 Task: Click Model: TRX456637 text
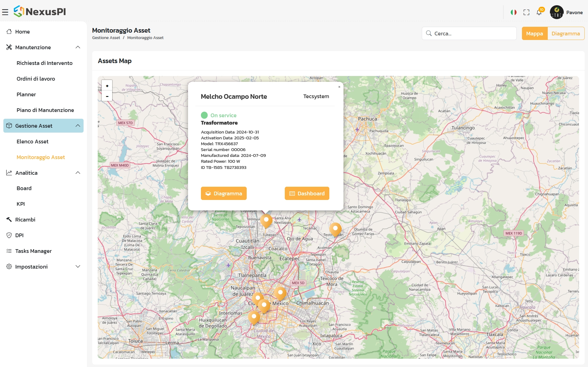219,144
